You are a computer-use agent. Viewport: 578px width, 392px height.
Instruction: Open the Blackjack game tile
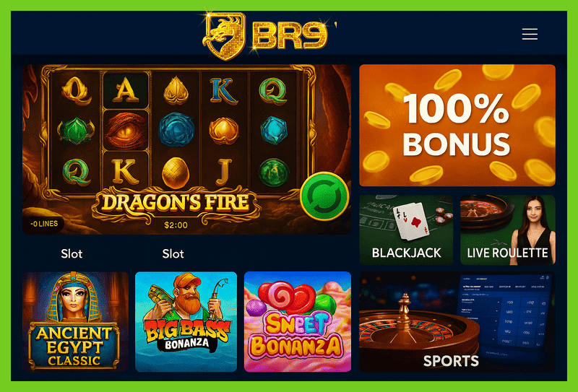[x=406, y=230]
